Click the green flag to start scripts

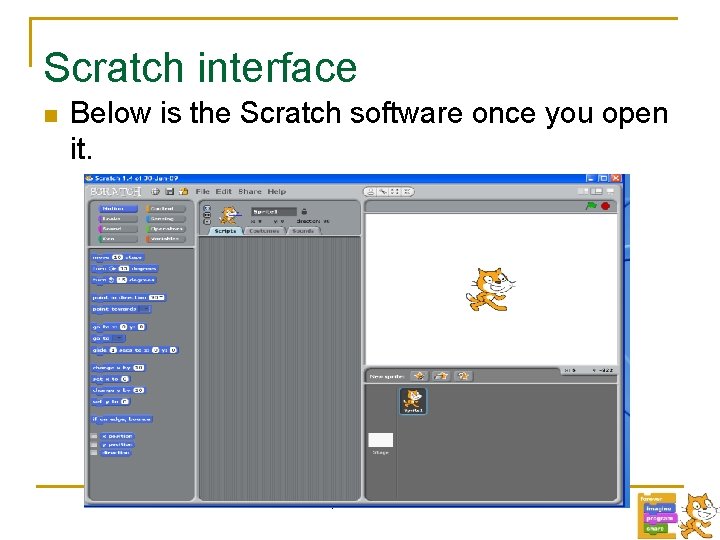coord(591,206)
